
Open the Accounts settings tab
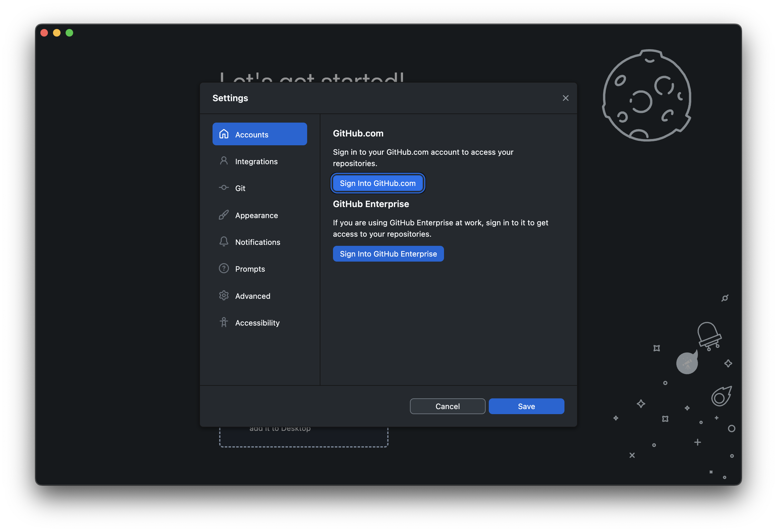tap(260, 134)
